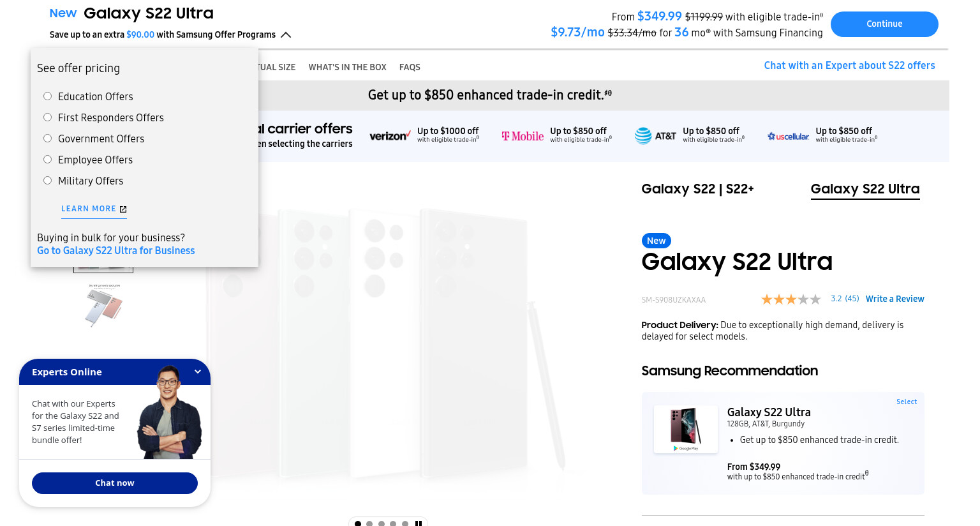Screen dimensions: 980x526
Task: Select Military Offers radio button
Action: (47, 181)
